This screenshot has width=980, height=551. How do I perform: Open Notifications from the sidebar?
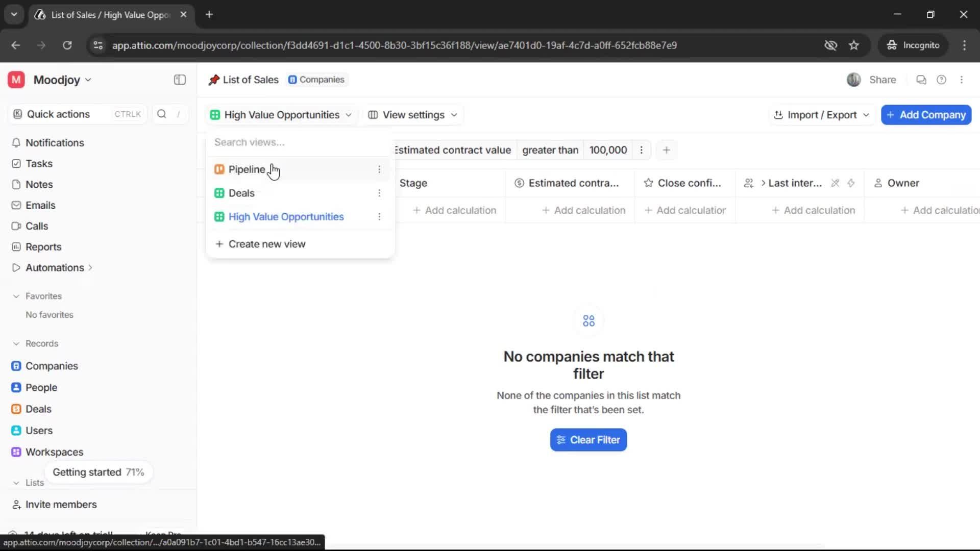click(x=54, y=143)
